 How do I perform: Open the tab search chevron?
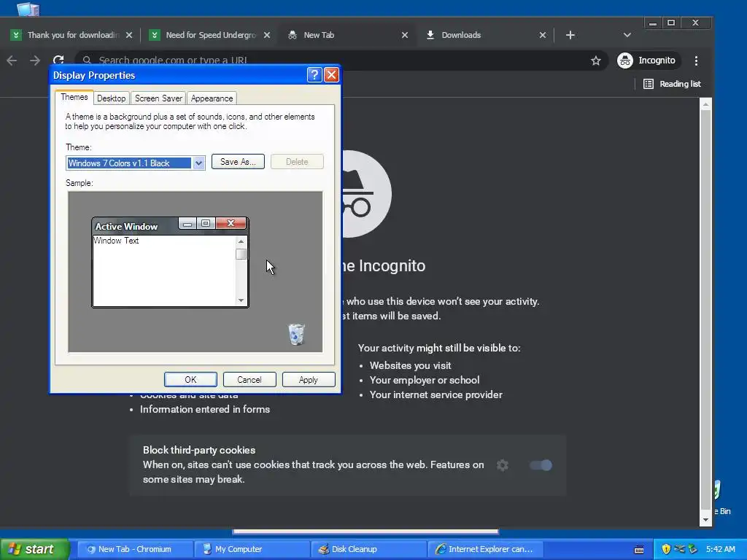click(627, 35)
